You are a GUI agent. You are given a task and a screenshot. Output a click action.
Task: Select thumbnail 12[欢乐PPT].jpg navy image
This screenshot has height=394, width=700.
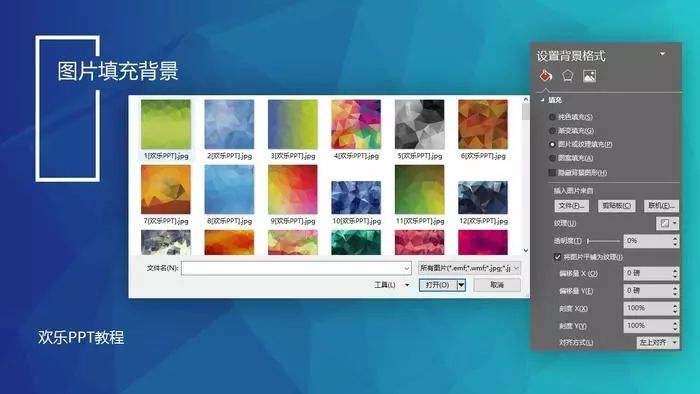point(483,198)
